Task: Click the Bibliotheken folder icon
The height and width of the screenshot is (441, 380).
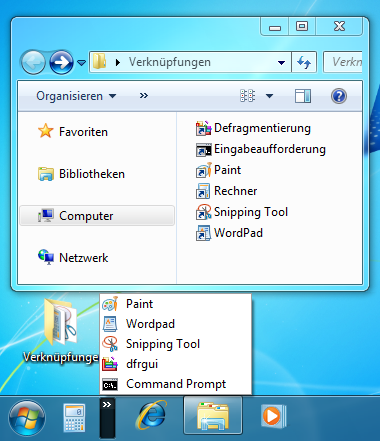Action: point(46,174)
